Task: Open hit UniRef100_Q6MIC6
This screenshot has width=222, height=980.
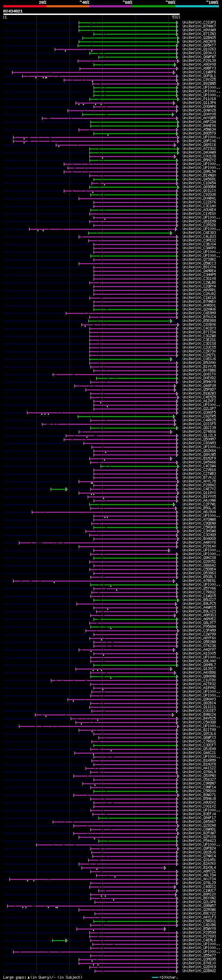Action: 199,145
